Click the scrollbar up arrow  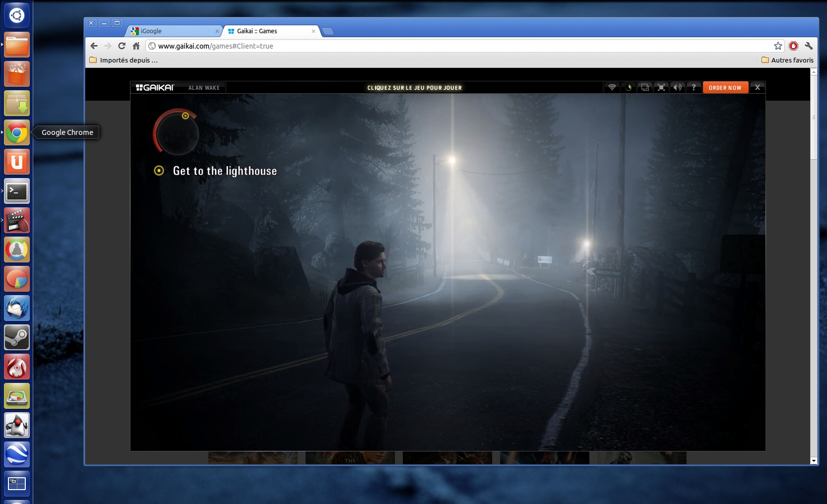[x=814, y=72]
